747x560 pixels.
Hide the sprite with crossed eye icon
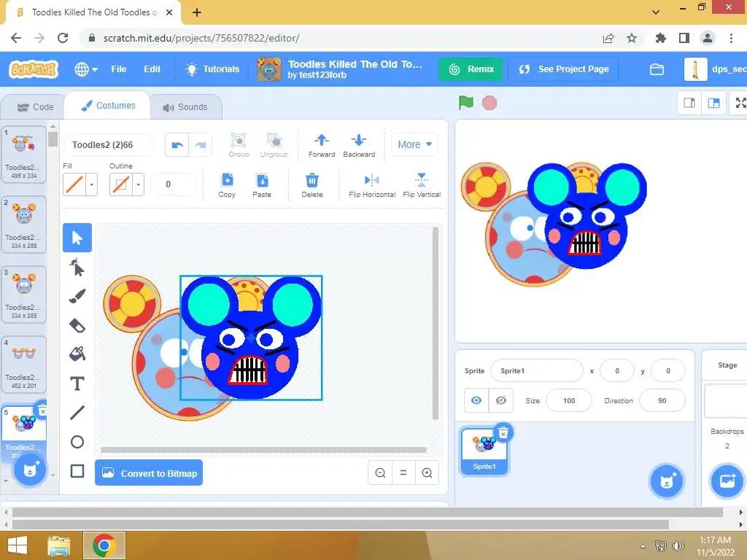pyautogui.click(x=500, y=400)
